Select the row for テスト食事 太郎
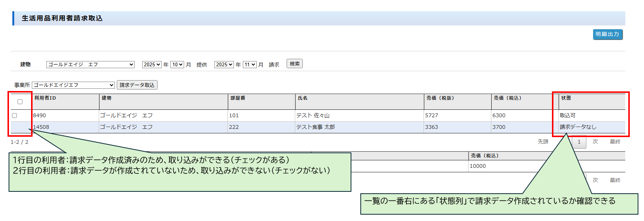The width and height of the screenshot is (644, 221). tap(315, 127)
